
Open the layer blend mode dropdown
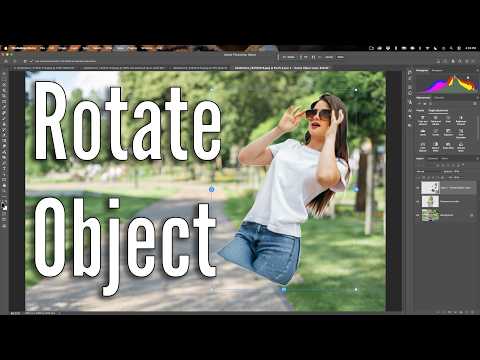click(428, 171)
